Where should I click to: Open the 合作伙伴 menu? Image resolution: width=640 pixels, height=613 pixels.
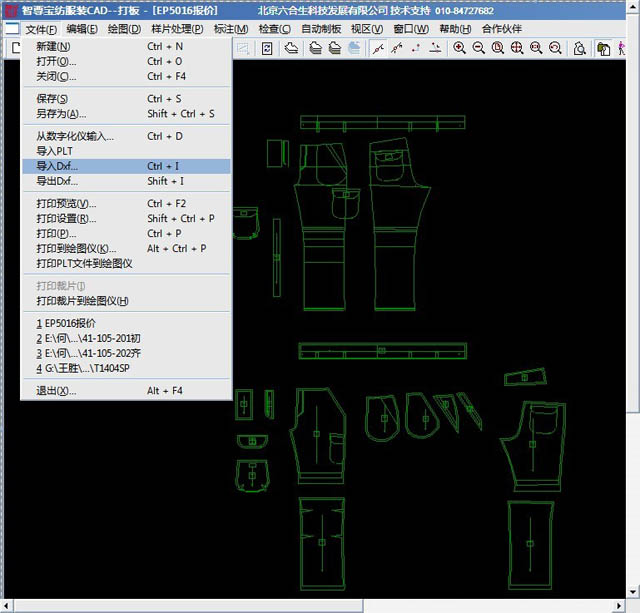[x=502, y=29]
